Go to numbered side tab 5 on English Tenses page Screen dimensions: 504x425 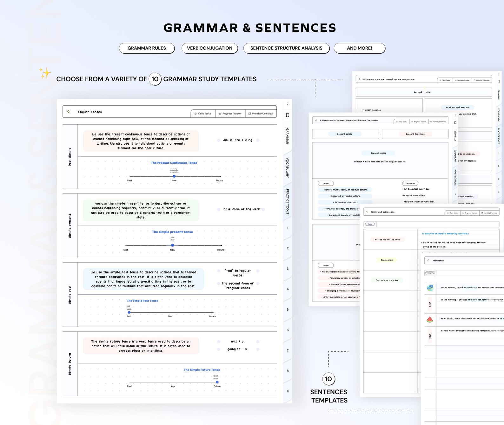(288, 310)
